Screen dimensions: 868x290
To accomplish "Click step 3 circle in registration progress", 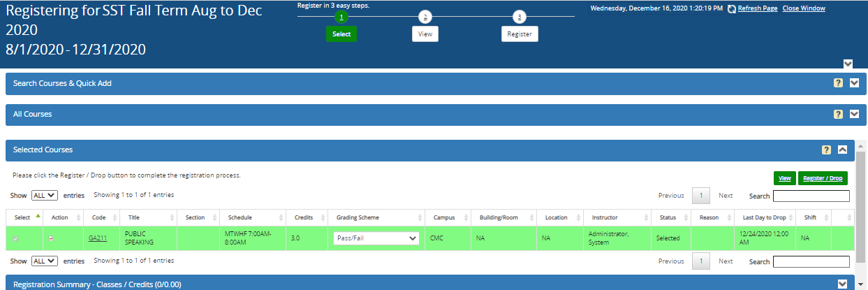I will point(520,17).
